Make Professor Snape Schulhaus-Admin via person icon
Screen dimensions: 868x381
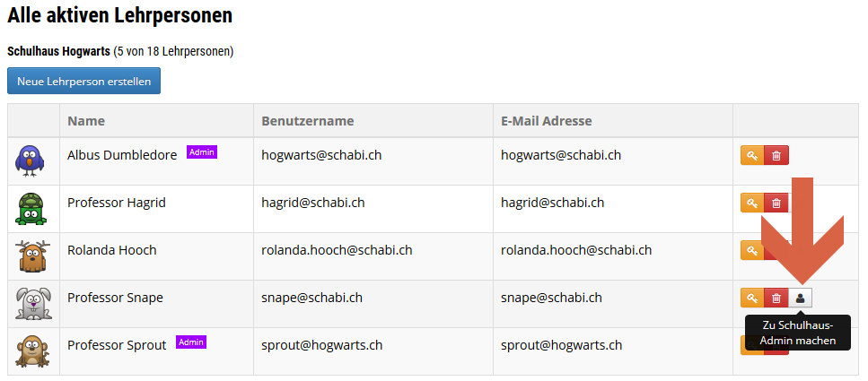point(800,298)
